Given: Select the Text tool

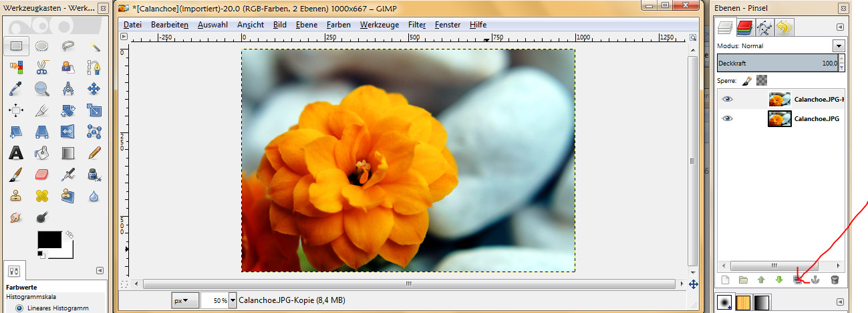Looking at the screenshot, I should [x=16, y=153].
